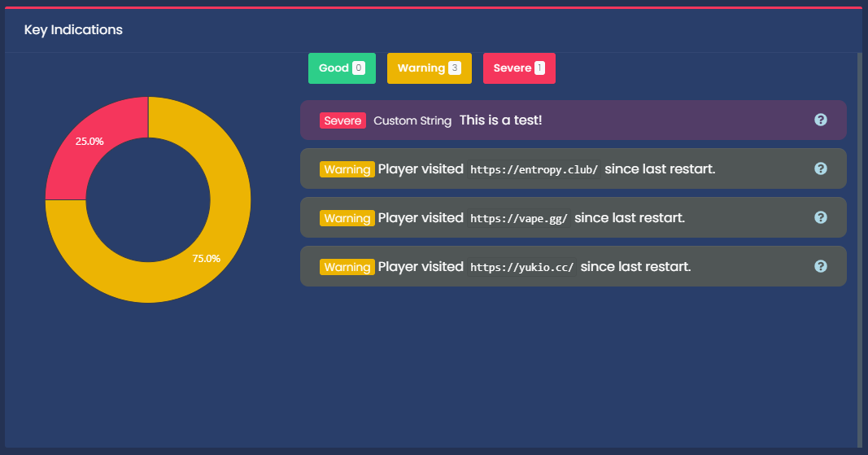868x455 pixels.
Task: Click the https://yukio.cc/ URL
Action: (x=522, y=267)
